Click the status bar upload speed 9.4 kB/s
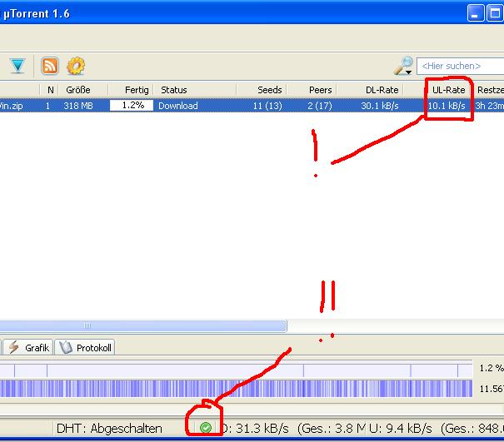 pos(401,428)
